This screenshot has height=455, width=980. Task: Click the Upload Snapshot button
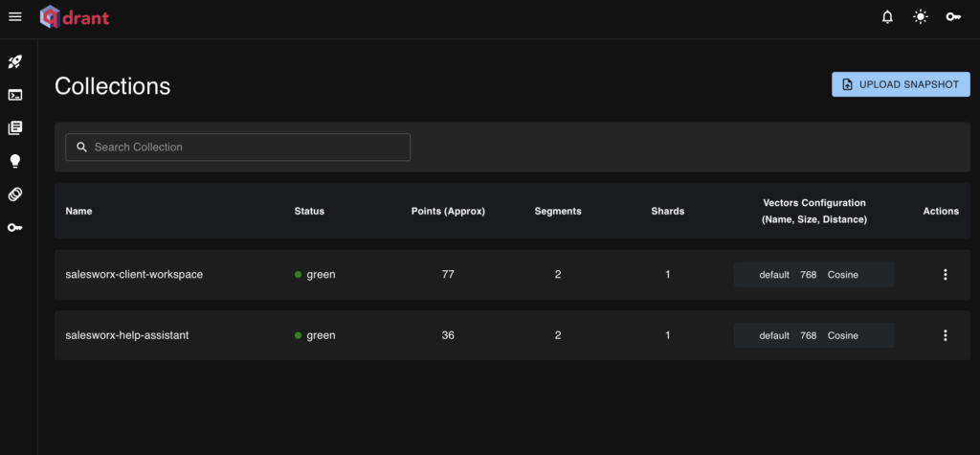point(901,84)
